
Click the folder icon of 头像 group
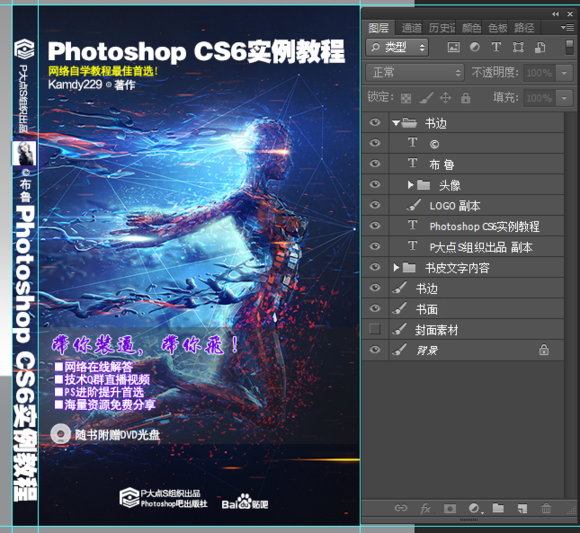424,185
